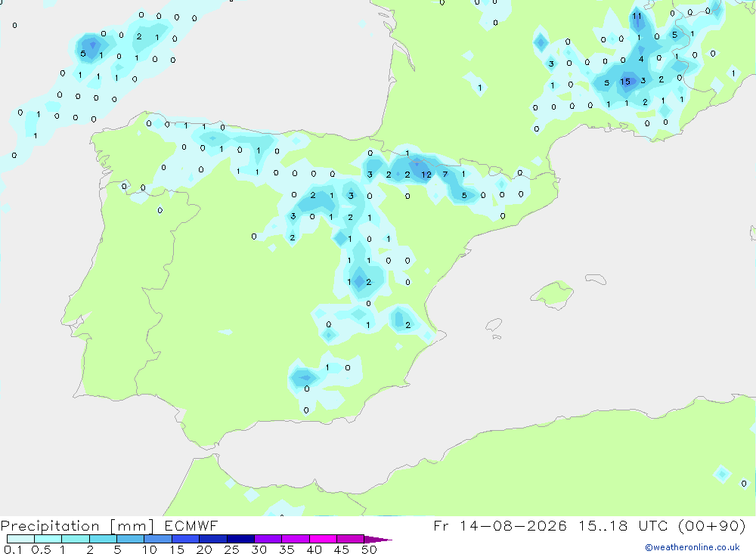Click the '40' legend scale label
The width and height of the screenshot is (756, 554).
(314, 549)
